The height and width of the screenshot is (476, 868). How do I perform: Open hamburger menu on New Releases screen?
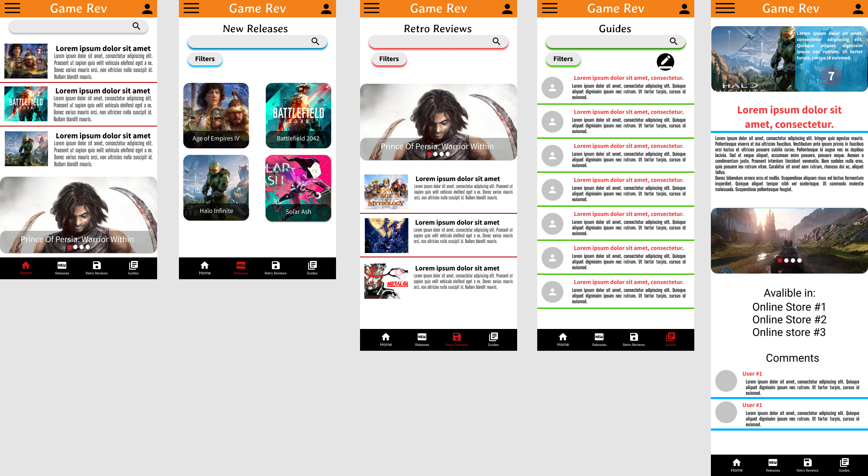tap(191, 8)
